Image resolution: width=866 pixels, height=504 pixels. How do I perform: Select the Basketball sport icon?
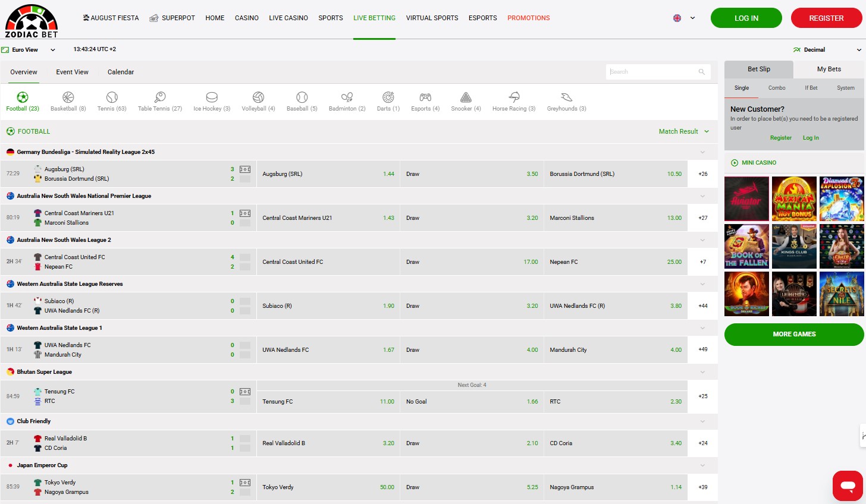[68, 97]
